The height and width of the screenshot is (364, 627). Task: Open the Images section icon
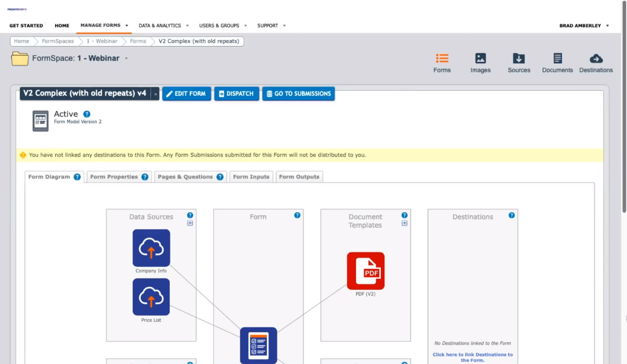[480, 59]
